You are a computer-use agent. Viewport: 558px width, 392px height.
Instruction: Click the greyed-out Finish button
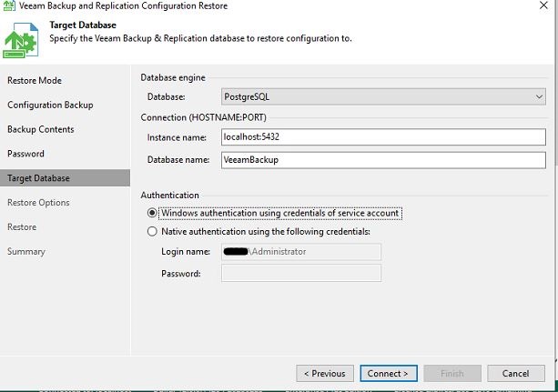[452, 373]
